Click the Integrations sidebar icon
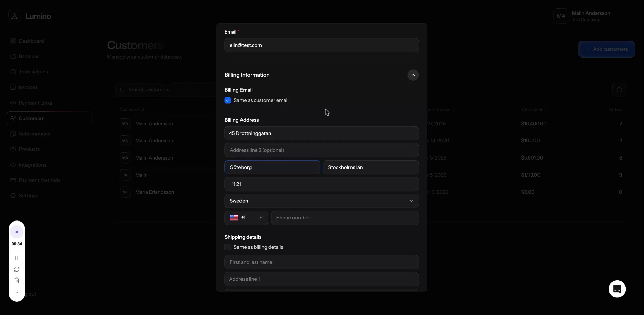 click(13, 165)
